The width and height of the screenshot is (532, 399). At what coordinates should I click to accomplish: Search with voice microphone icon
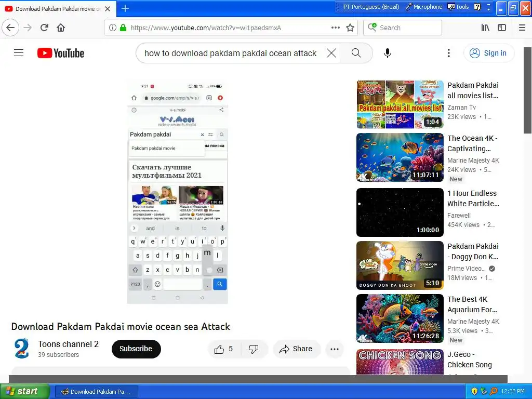(388, 53)
